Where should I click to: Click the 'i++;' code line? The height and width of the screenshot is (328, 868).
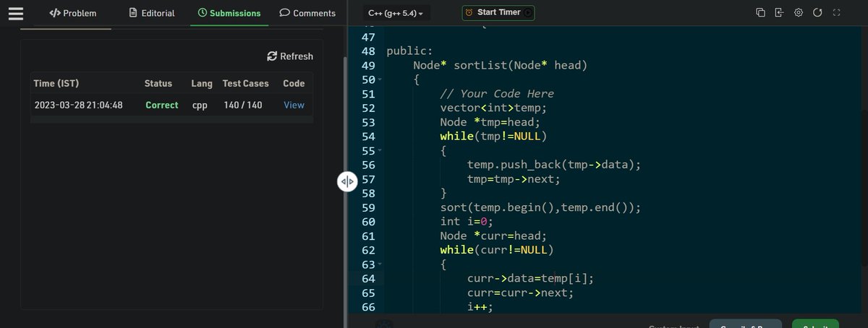[480, 307]
